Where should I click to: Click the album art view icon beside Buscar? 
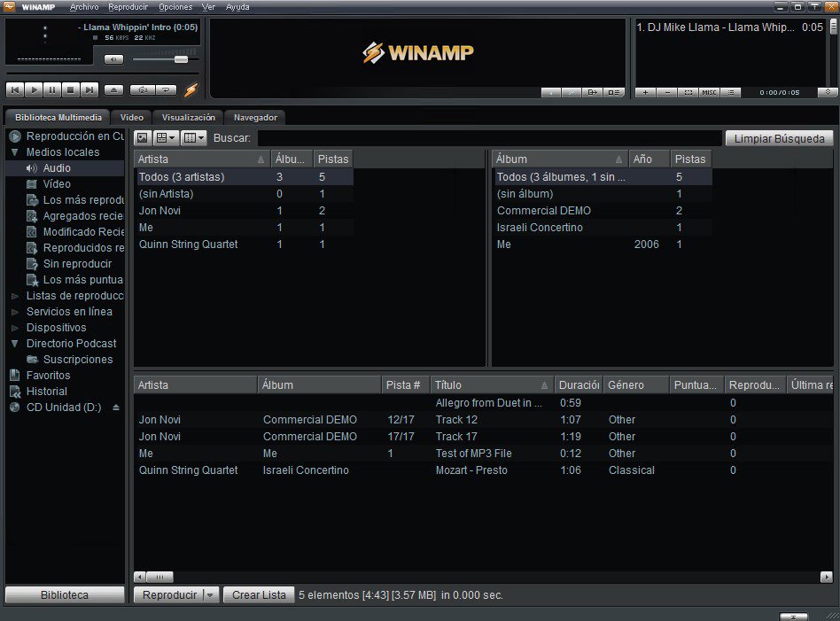(x=143, y=137)
